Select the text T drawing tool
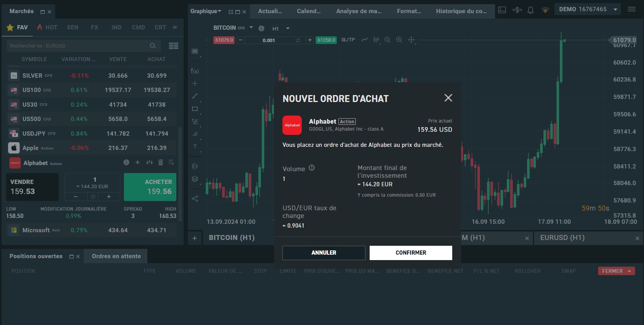 coord(195,146)
